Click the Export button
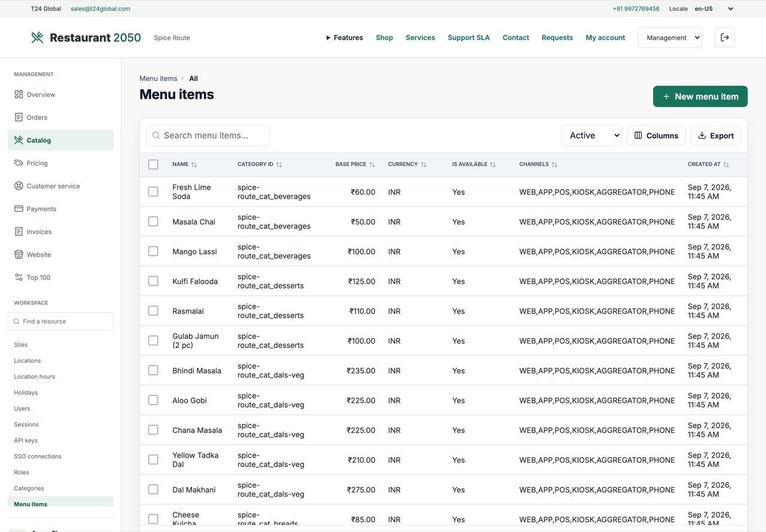This screenshot has width=766, height=532. click(x=716, y=135)
